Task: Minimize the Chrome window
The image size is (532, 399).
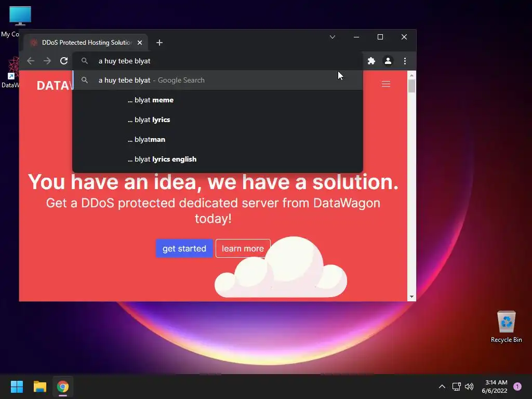Action: pos(356,37)
